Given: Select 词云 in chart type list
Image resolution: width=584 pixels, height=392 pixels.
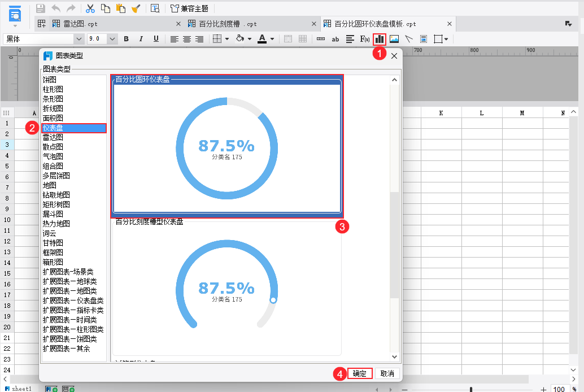Looking at the screenshot, I should tap(74, 234).
